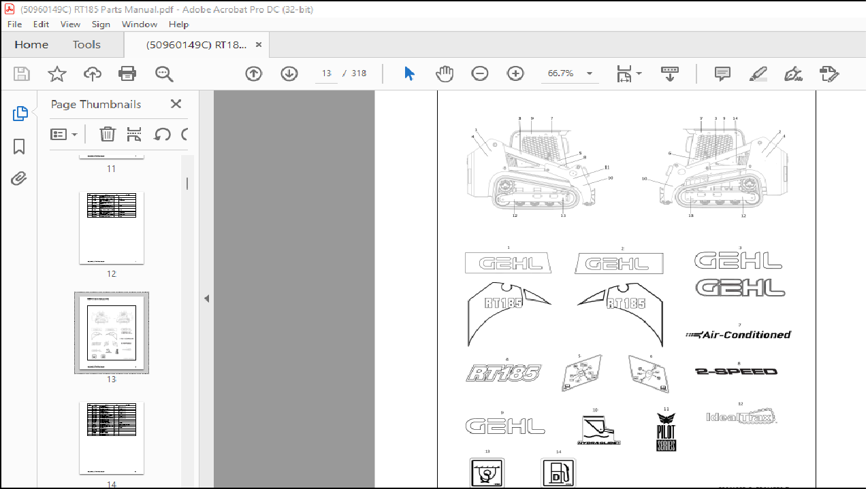The height and width of the screenshot is (489, 868).
Task: Open the Edit menu
Action: pyautogui.click(x=42, y=24)
